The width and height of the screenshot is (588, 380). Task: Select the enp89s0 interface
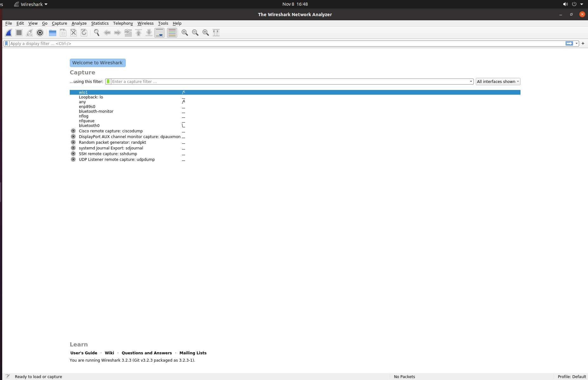(295, 106)
